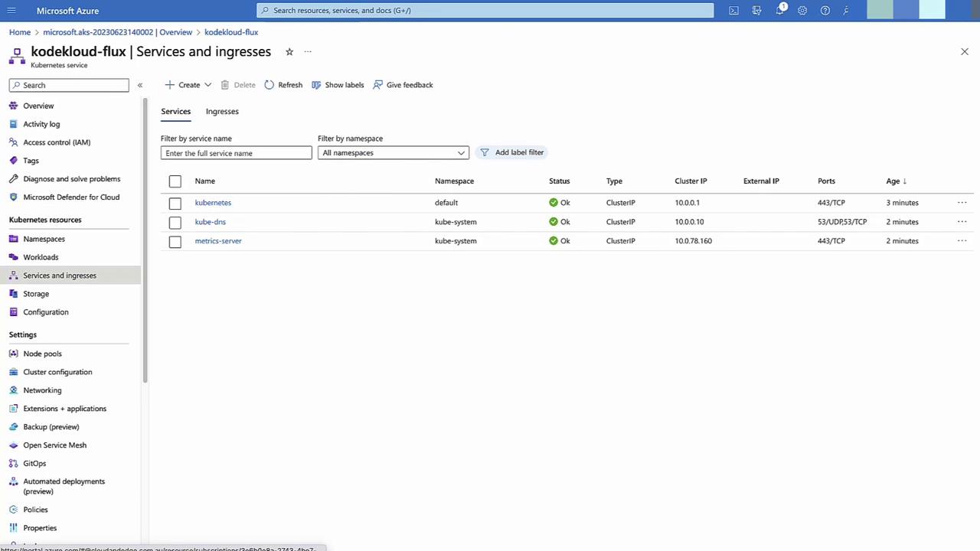Open portal settings gear

[802, 11]
